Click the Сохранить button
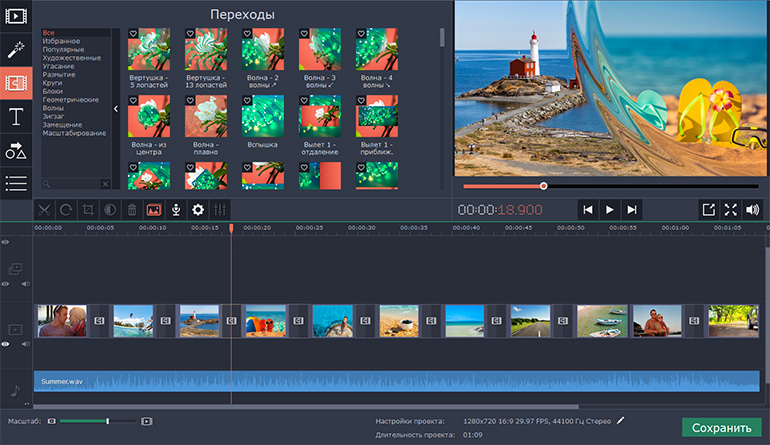 point(721,427)
